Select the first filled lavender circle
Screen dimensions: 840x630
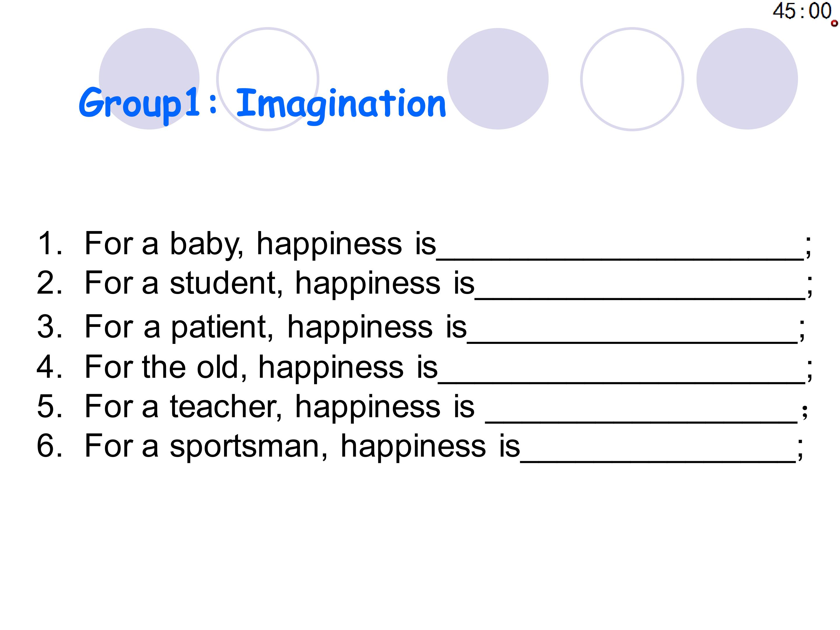click(x=149, y=79)
